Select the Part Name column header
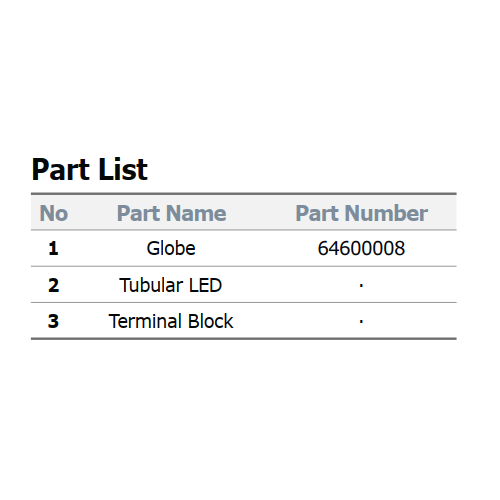The height and width of the screenshot is (500, 500). pos(171,213)
